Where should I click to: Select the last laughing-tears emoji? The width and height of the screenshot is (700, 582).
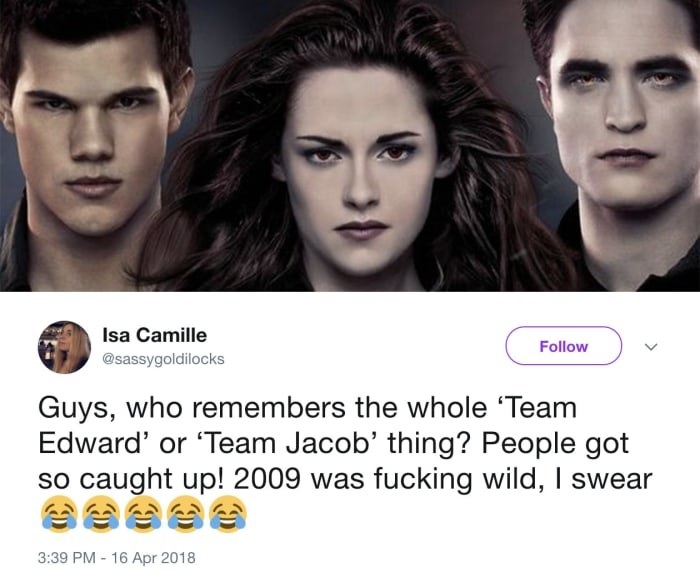[x=228, y=514]
